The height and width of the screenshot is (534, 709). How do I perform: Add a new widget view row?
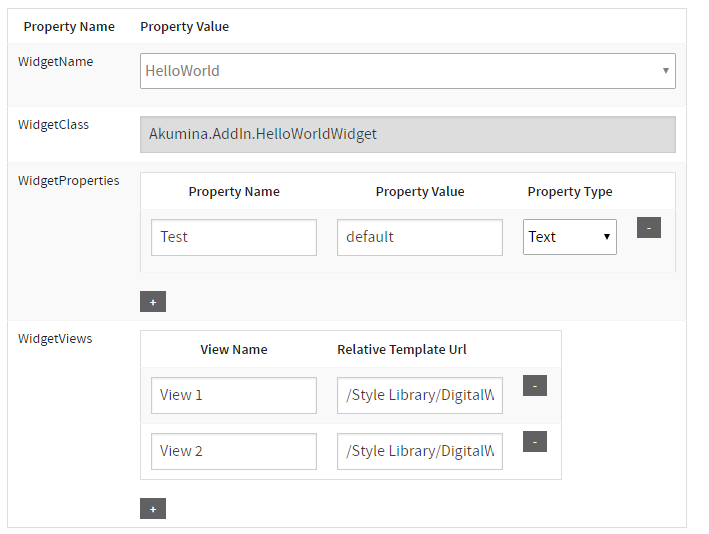tap(153, 509)
